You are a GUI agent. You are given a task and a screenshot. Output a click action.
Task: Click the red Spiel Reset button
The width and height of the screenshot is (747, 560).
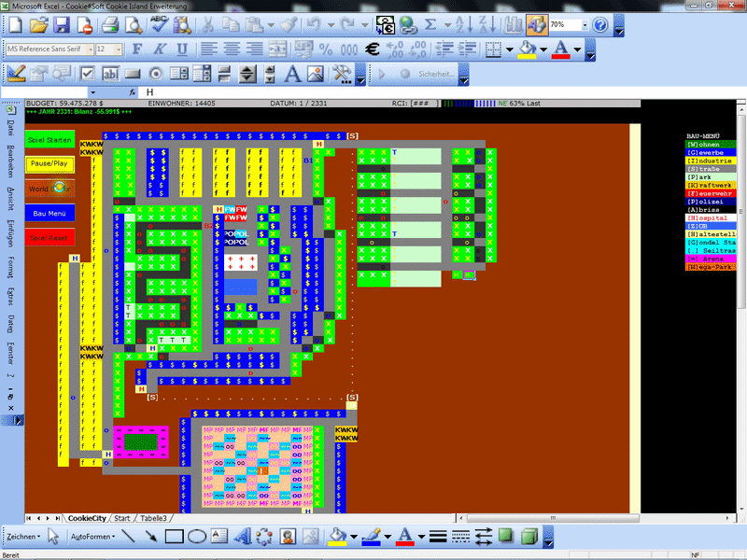coord(49,237)
